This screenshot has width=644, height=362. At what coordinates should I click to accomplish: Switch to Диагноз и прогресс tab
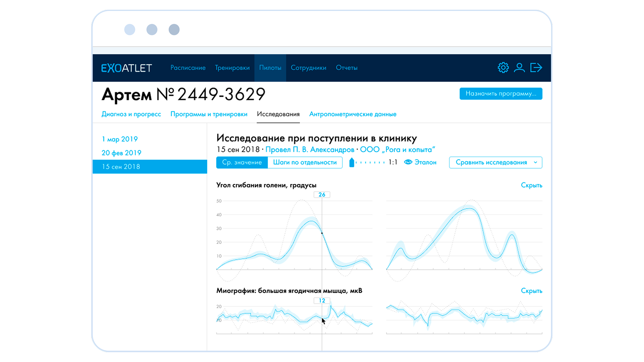click(x=131, y=114)
